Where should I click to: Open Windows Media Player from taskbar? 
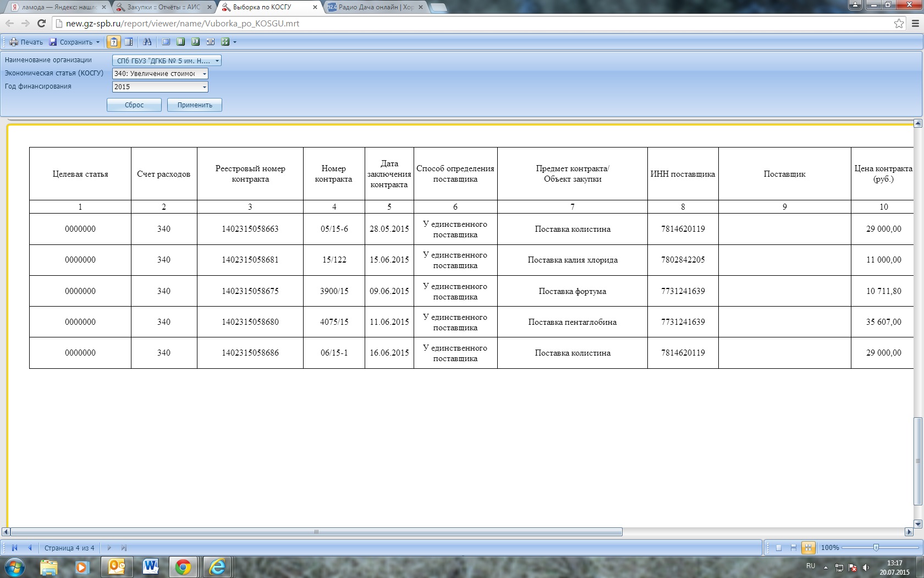coord(82,567)
